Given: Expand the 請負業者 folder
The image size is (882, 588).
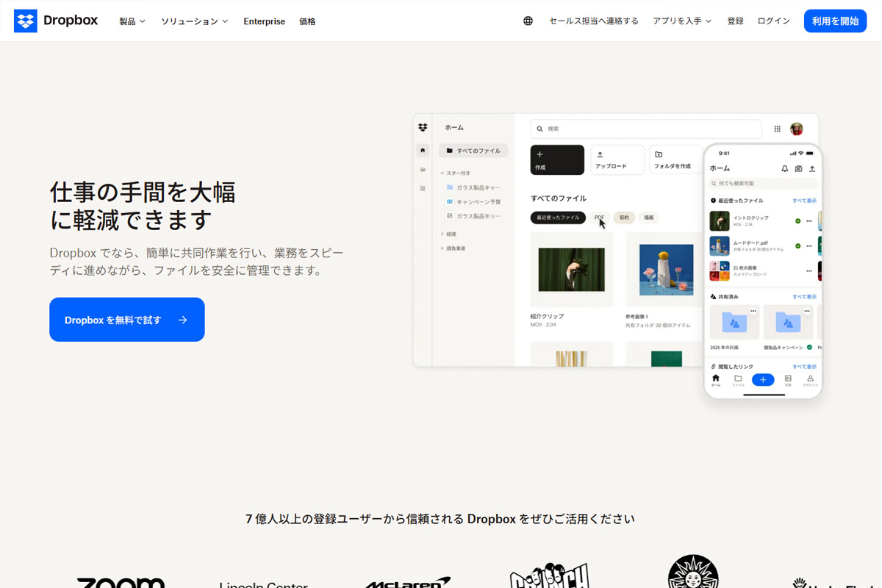Looking at the screenshot, I should (x=453, y=248).
